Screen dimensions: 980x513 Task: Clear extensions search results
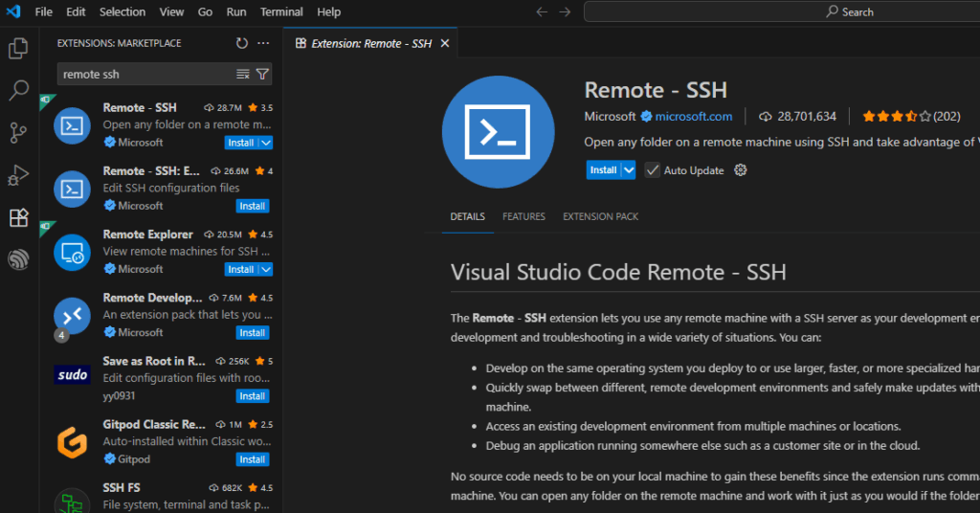tap(243, 75)
